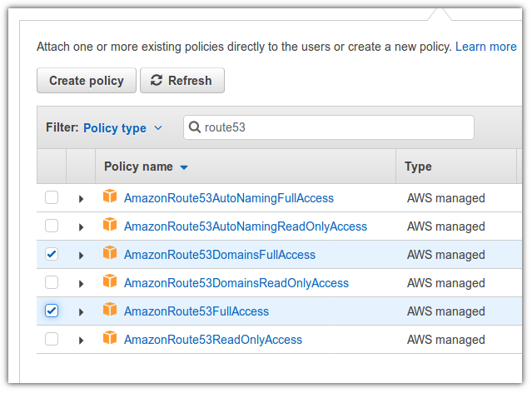Click the AmazonRoute53AutoNamingFullAccess policy box icon

tap(110, 196)
